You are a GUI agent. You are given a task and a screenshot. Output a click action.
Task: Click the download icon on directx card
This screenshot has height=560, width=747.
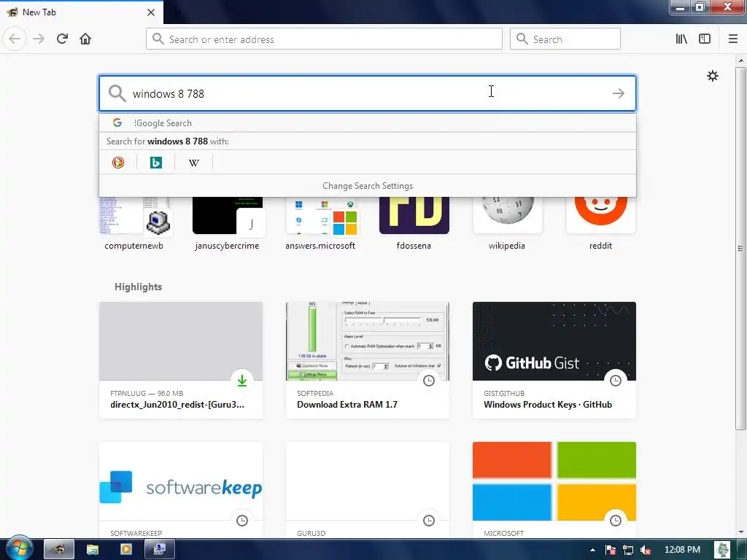pos(242,381)
